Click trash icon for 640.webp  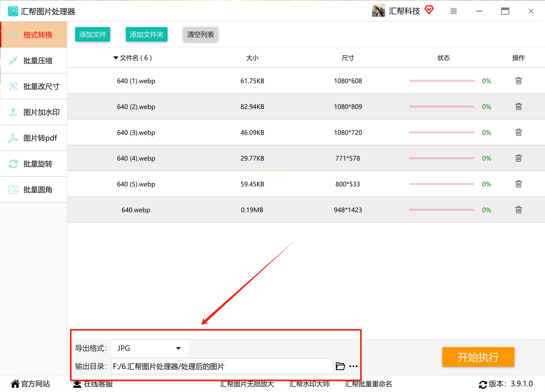coord(518,210)
